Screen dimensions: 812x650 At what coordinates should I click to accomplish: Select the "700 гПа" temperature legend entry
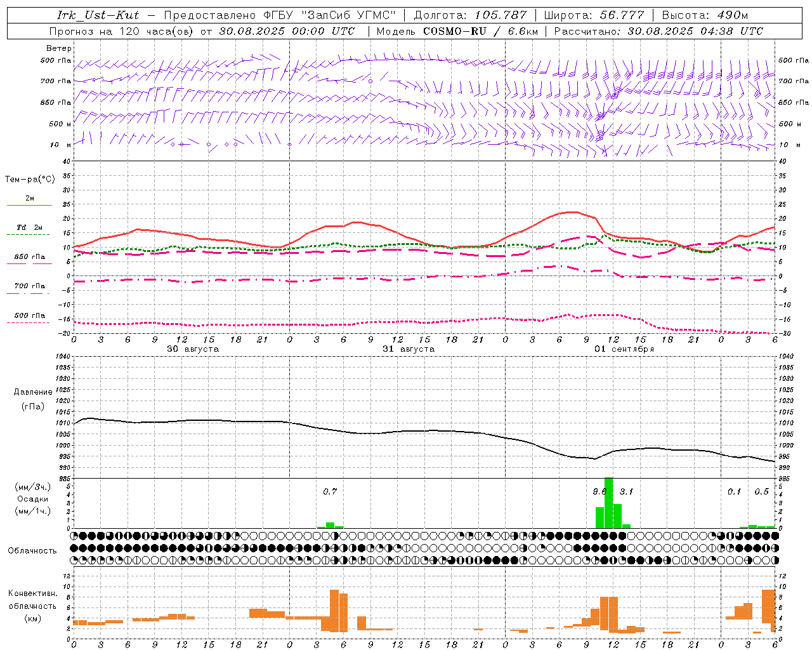pos(30,286)
